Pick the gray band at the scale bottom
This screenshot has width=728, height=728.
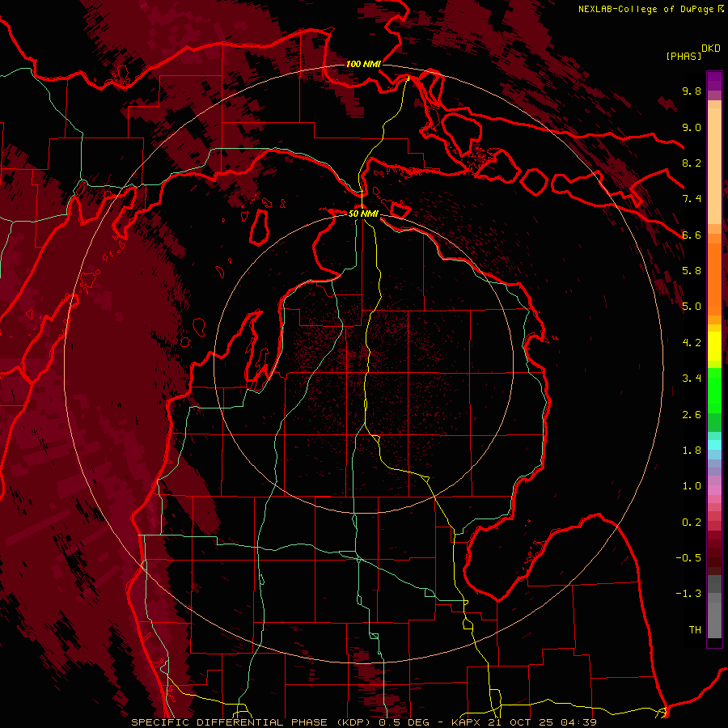(714, 607)
